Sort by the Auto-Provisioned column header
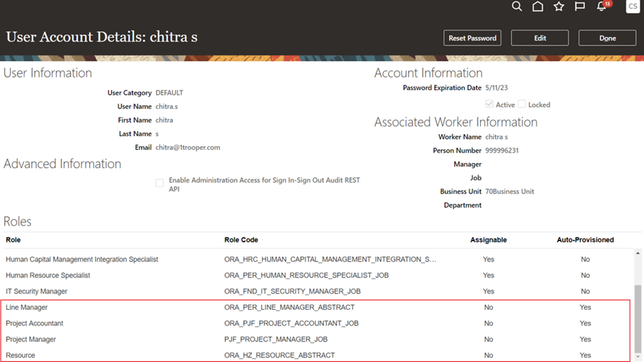 pos(585,240)
